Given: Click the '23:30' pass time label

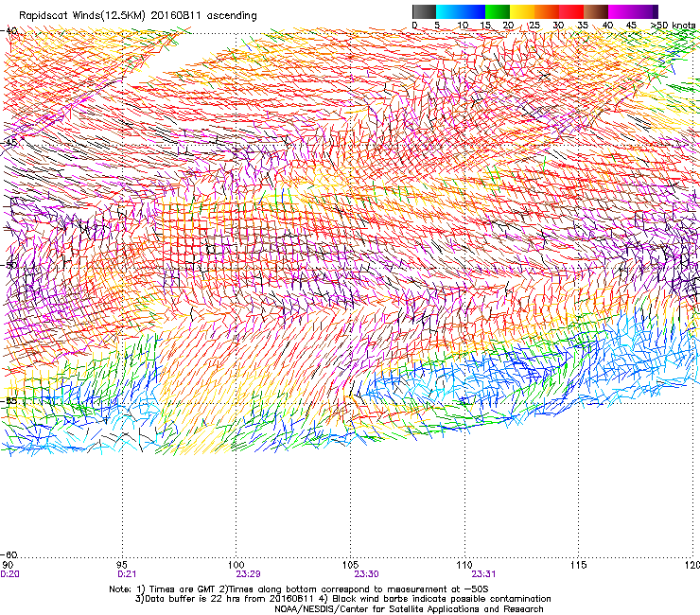Looking at the screenshot, I should pos(366,574).
